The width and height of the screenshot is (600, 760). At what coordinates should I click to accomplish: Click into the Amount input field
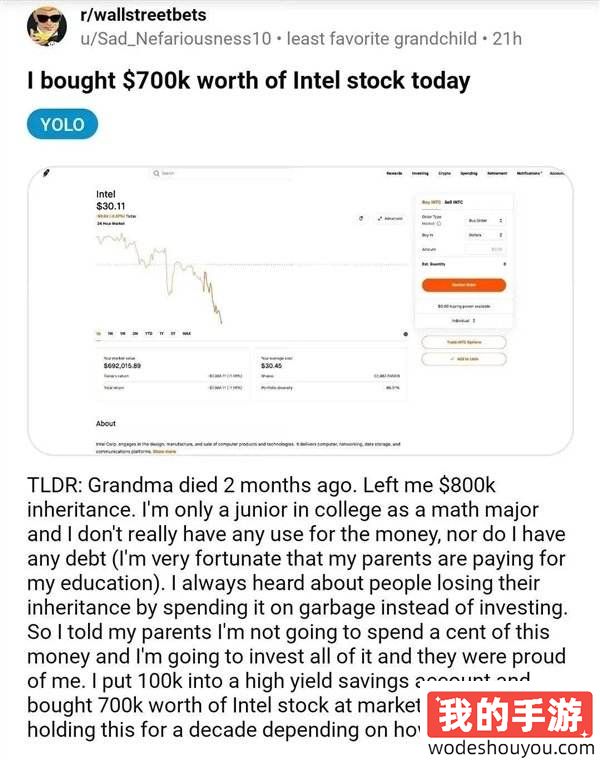485,249
